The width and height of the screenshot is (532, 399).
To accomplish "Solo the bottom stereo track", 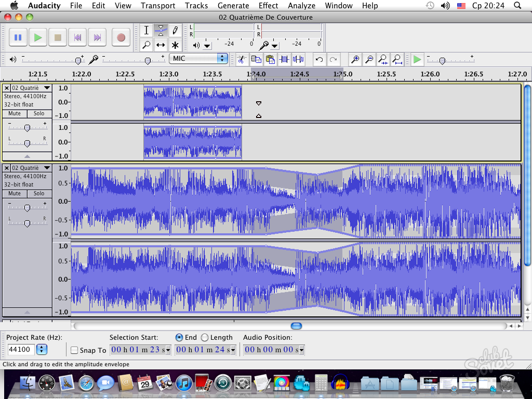I will [39, 194].
